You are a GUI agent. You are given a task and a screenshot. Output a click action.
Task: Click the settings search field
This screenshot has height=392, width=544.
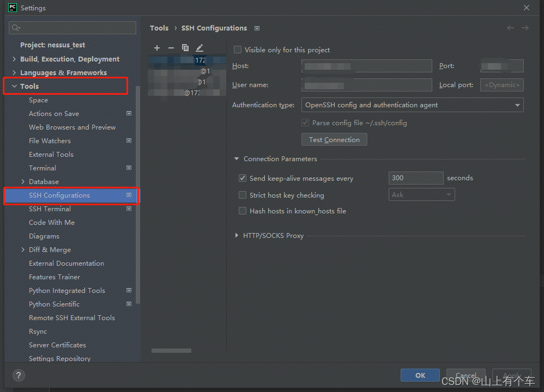coord(72,28)
